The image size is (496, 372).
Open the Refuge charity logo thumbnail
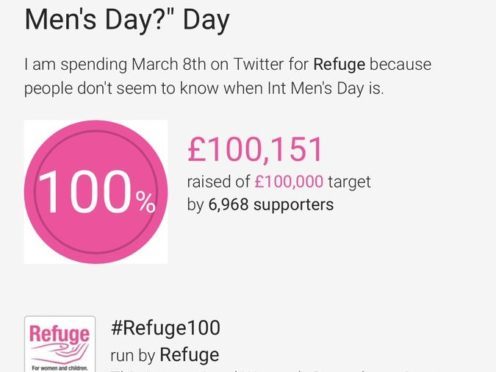point(60,344)
